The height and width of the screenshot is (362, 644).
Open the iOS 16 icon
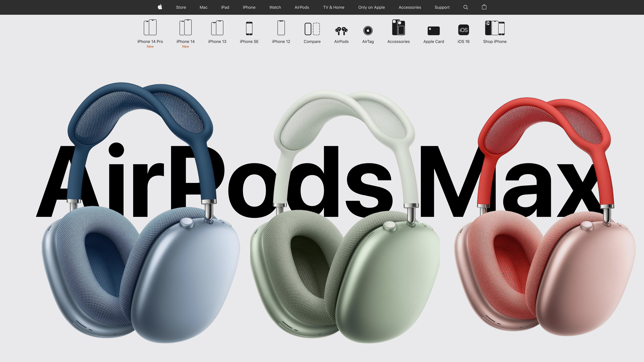click(x=464, y=30)
